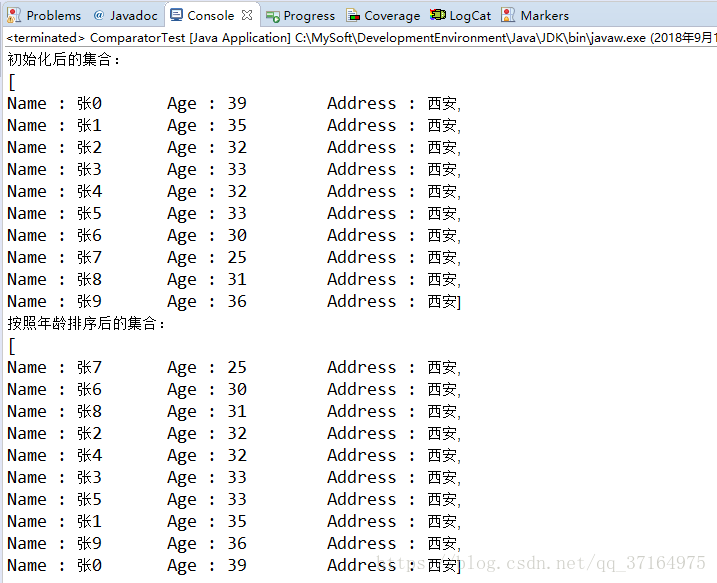Image resolution: width=717 pixels, height=583 pixels.
Task: Click '张7' in the initialized list
Action: [x=89, y=257]
